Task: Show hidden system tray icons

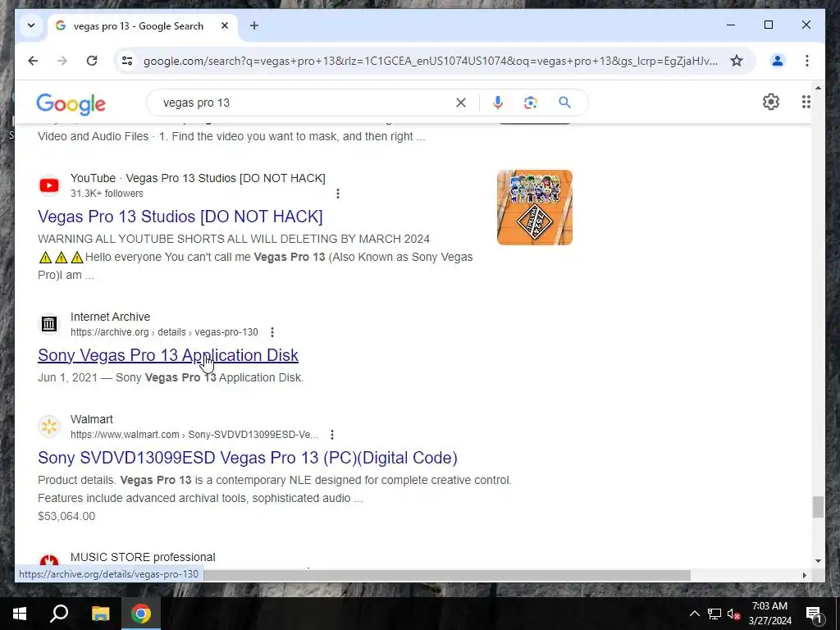Action: tap(694, 614)
